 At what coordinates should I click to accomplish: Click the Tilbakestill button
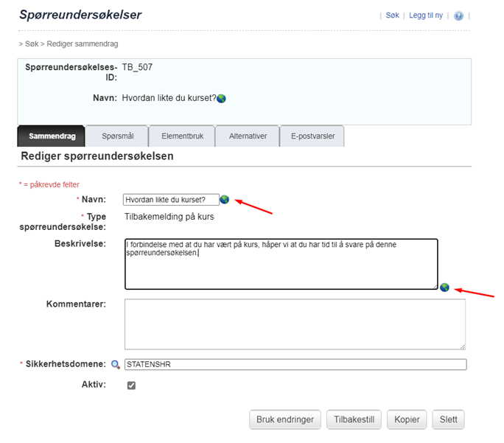pos(354,419)
